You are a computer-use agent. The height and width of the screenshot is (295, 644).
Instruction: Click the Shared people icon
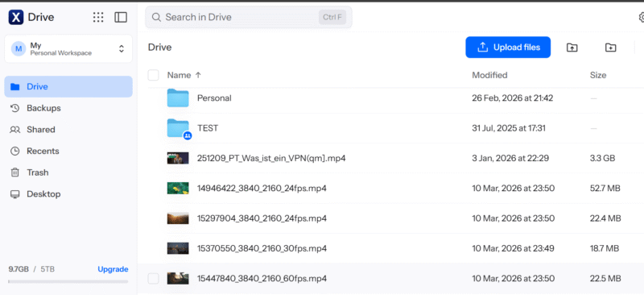point(14,130)
